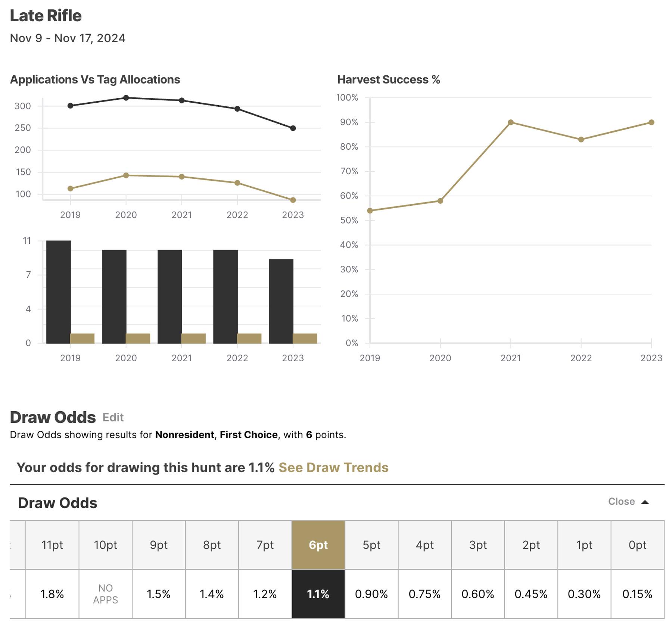Click the NO APPS cell under 10pt
The width and height of the screenshot is (672, 630).
point(106,593)
